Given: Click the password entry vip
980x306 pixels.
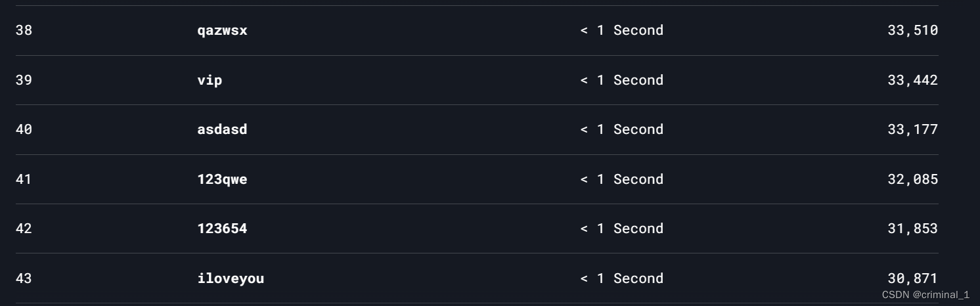Looking at the screenshot, I should pos(210,80).
